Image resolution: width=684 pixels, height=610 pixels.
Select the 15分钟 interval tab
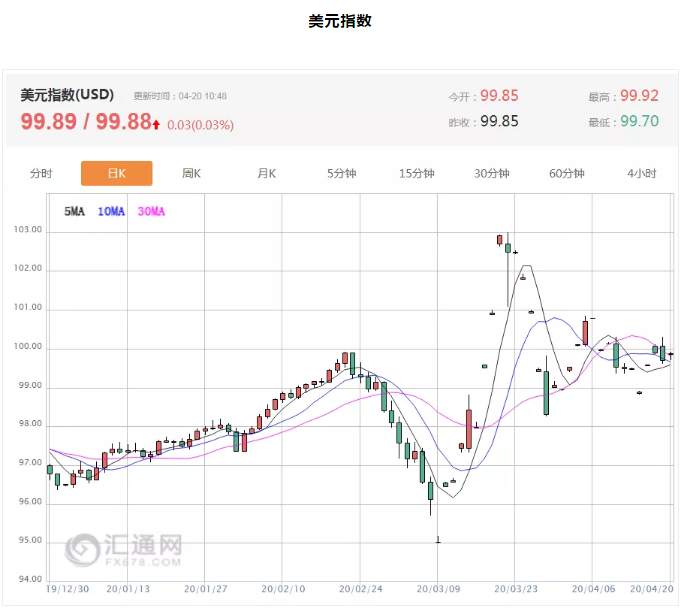[x=417, y=174]
